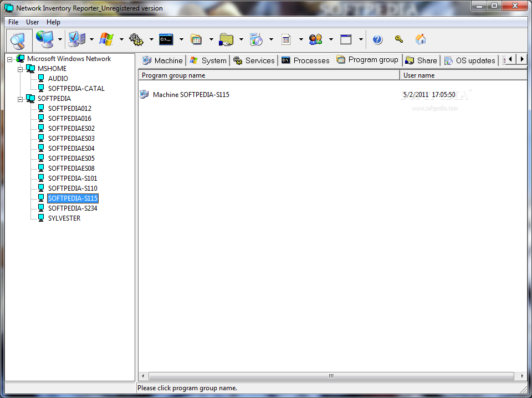Image resolution: width=532 pixels, height=398 pixels.
Task: Sort by User name column header
Action: coord(463,75)
